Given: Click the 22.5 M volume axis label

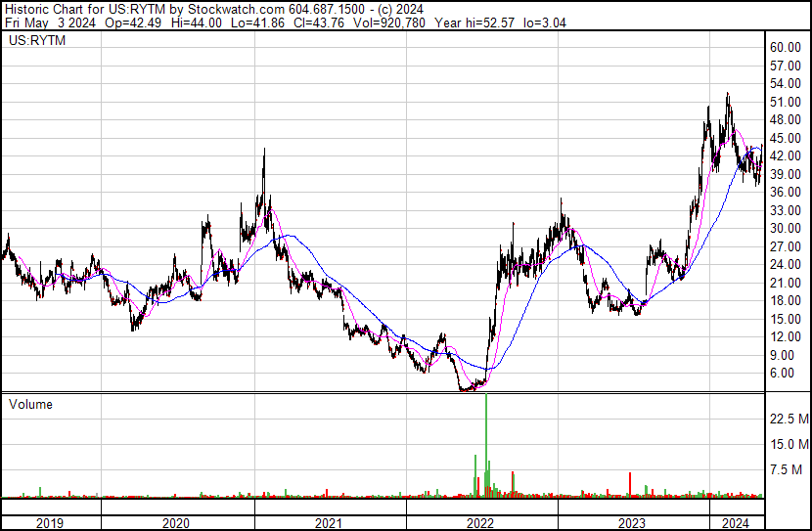Looking at the screenshot, I should click(789, 419).
